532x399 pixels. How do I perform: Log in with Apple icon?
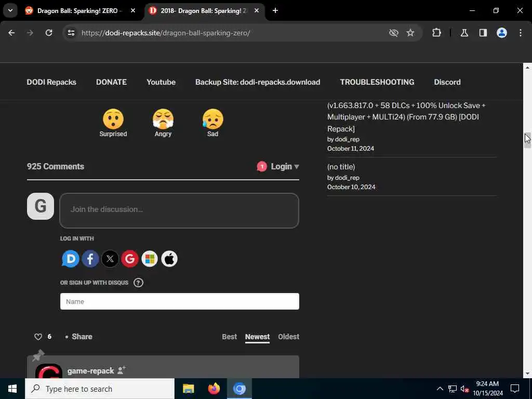(169, 259)
